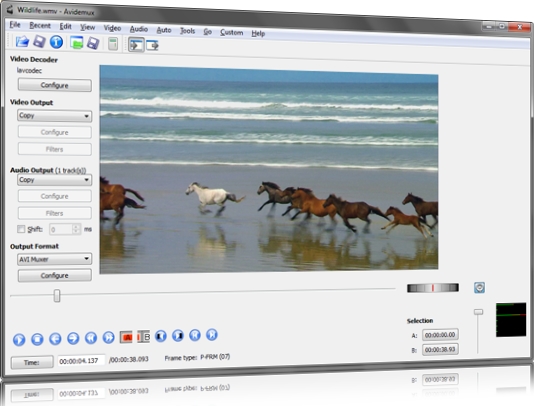Start playback with the Play button
The image size is (534, 406).
tap(19, 340)
